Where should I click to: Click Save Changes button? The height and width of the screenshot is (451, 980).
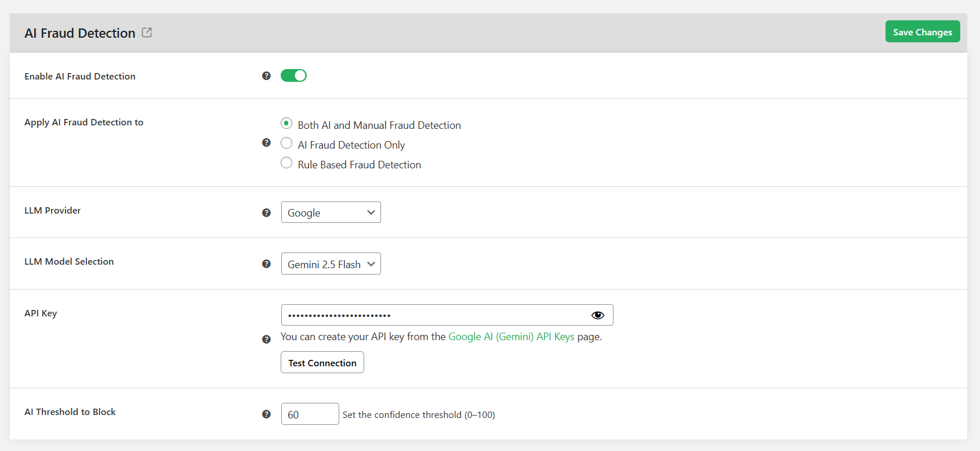[923, 31]
